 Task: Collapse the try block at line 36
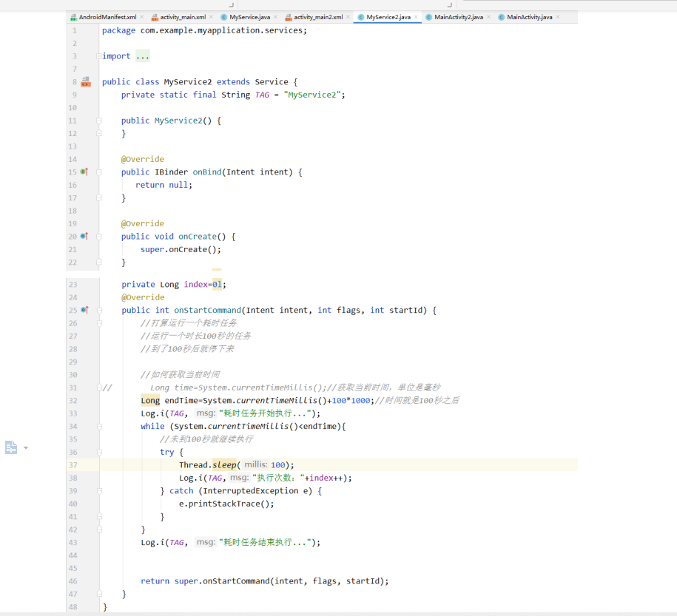[x=99, y=452]
